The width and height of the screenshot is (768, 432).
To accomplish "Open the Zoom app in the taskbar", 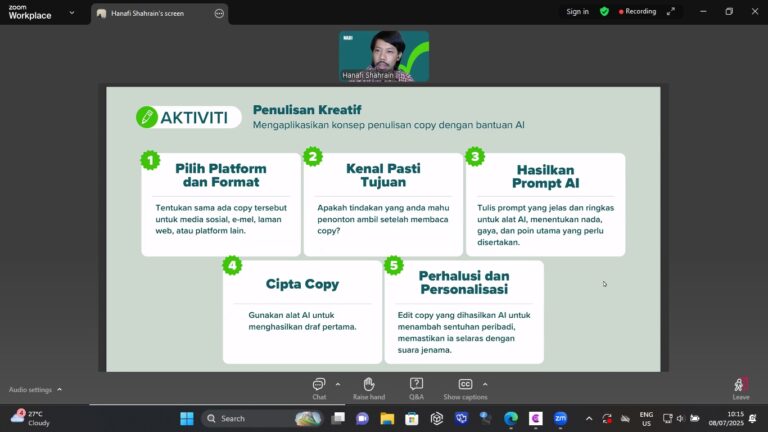I will click(560, 418).
